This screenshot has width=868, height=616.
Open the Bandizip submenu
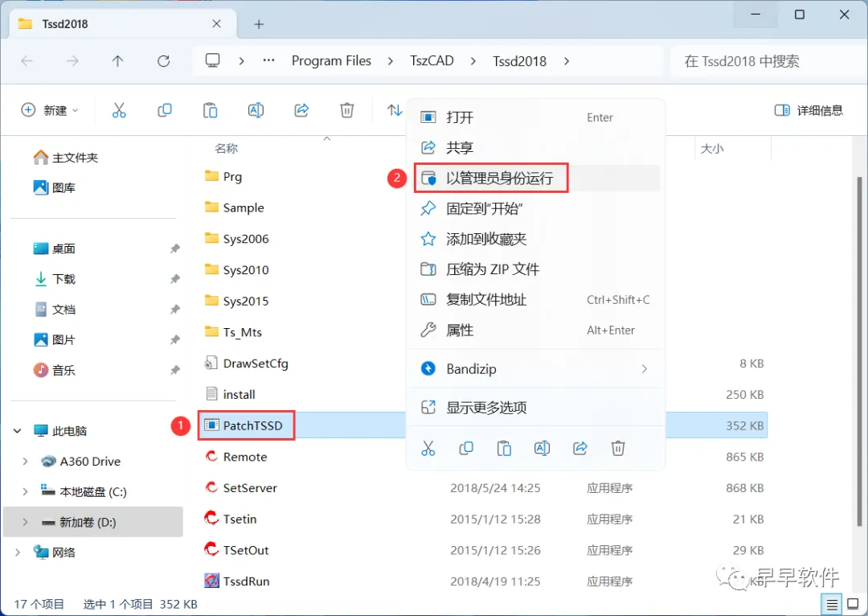tap(535, 368)
